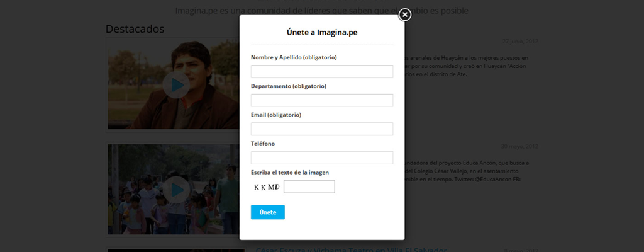Click the Únete a Imagina.pe title
The image size is (644, 252).
tap(322, 33)
